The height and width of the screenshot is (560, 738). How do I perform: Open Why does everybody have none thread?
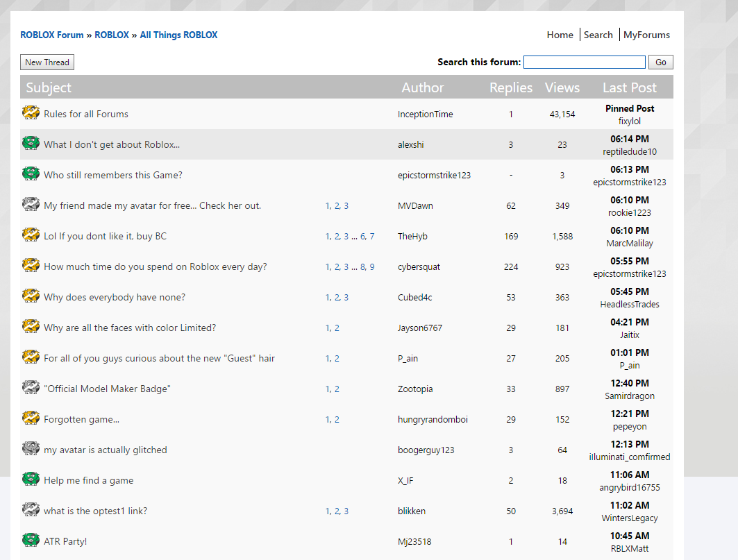coord(115,298)
